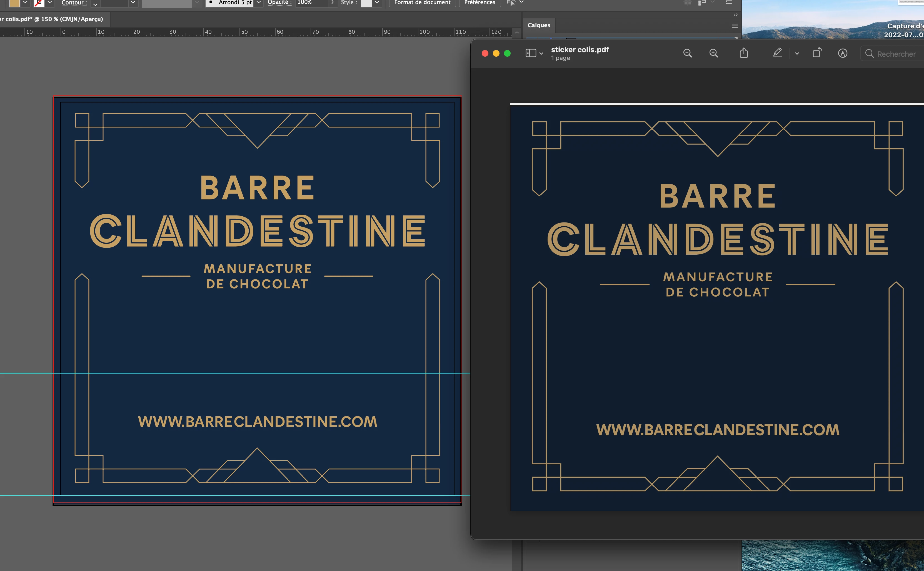924x571 pixels.
Task: Open the Calques panel menu
Action: click(735, 26)
